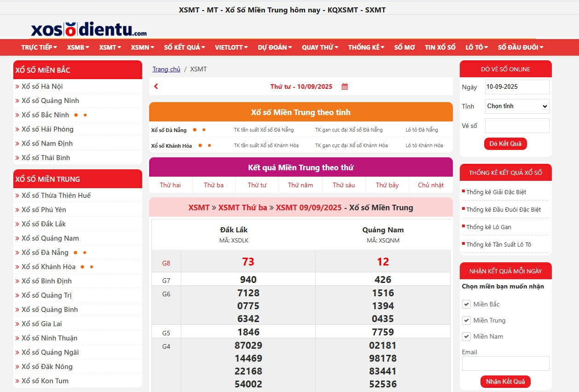Disable the Miền Nam checkbox
Image resolution: width=579 pixels, height=392 pixels.
(x=467, y=336)
